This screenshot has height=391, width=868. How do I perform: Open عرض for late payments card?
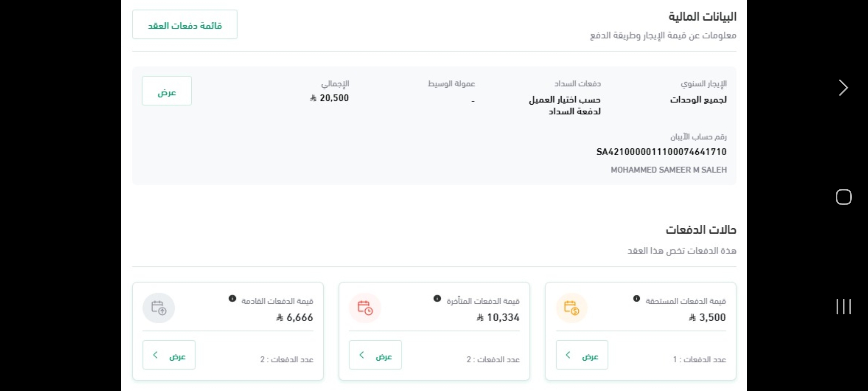tap(375, 355)
